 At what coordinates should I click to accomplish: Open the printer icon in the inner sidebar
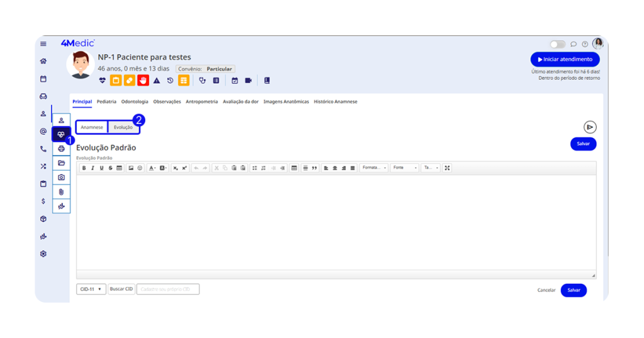pyautogui.click(x=61, y=149)
